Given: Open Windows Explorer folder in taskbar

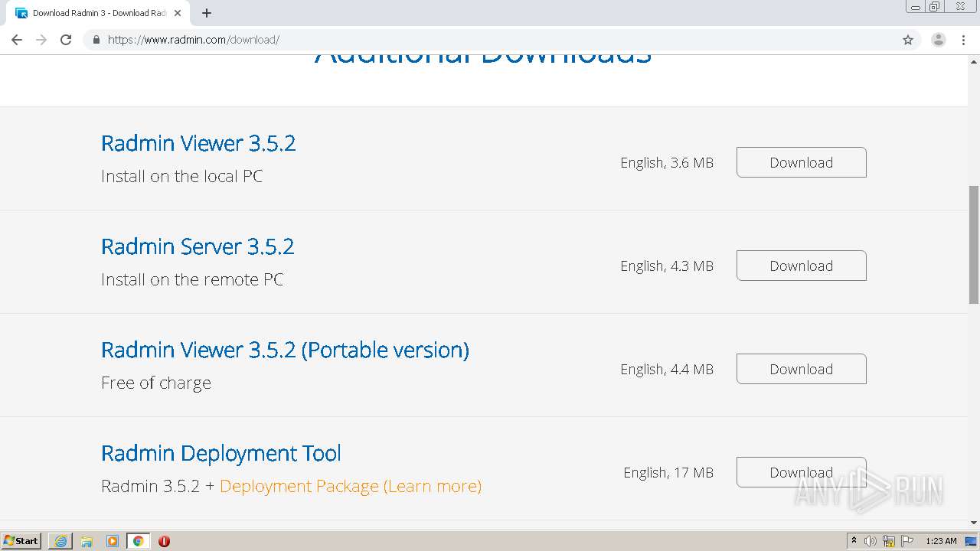Looking at the screenshot, I should click(x=87, y=541).
